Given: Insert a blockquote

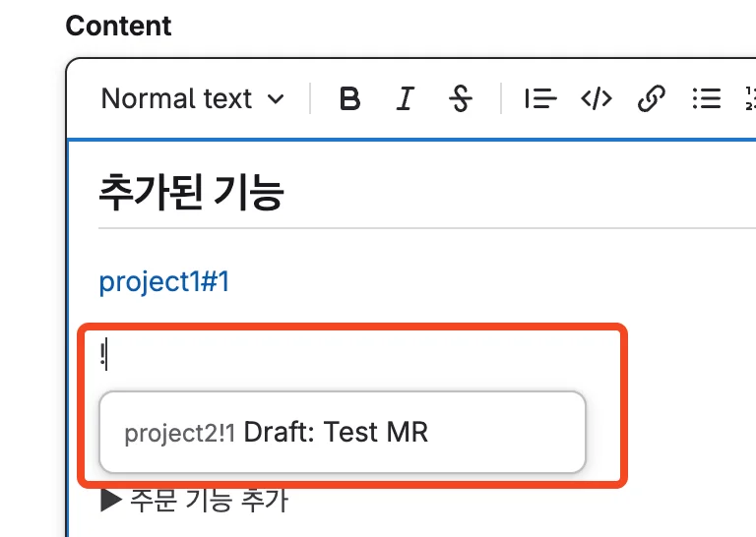Looking at the screenshot, I should point(540,99).
